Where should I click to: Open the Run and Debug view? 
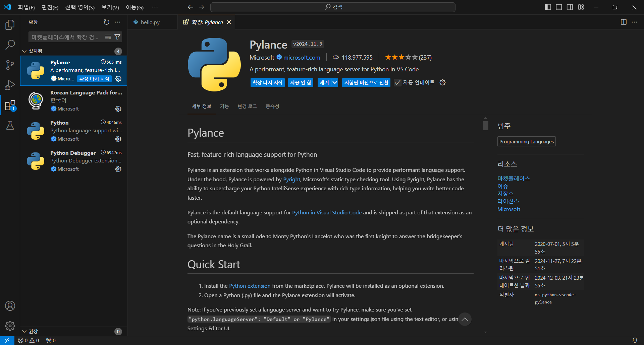click(x=10, y=85)
